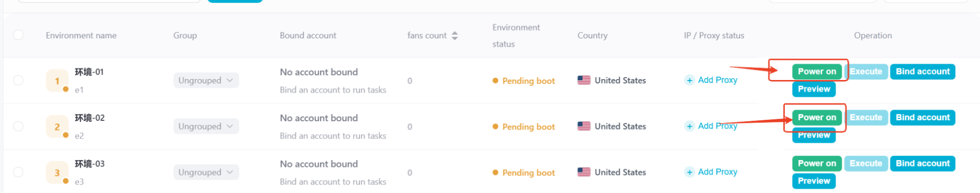Preview environment 环境-03
The height and width of the screenshot is (193, 980).
pyautogui.click(x=814, y=181)
